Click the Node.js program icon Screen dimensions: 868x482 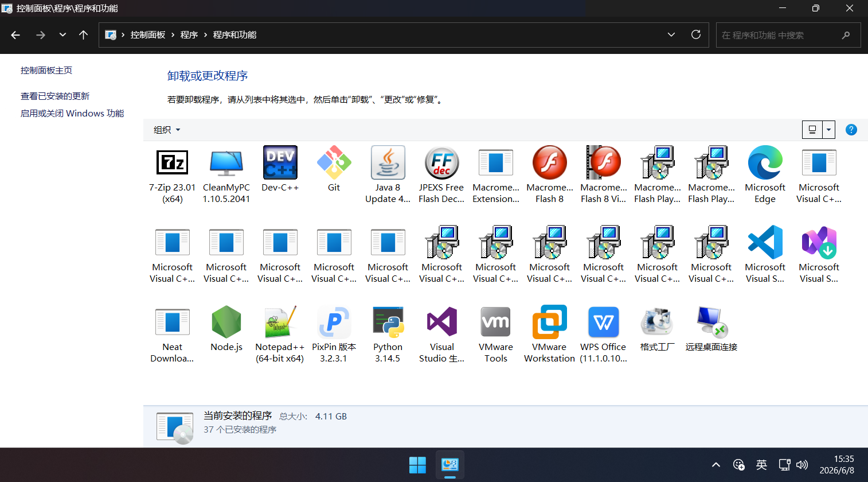pyautogui.click(x=226, y=322)
